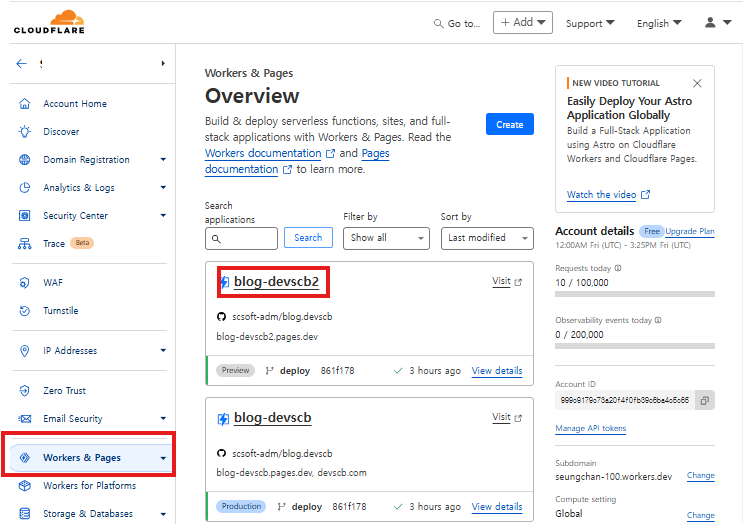The height and width of the screenshot is (524, 743).
Task: Open Account Home in sidebar
Action: (x=75, y=104)
